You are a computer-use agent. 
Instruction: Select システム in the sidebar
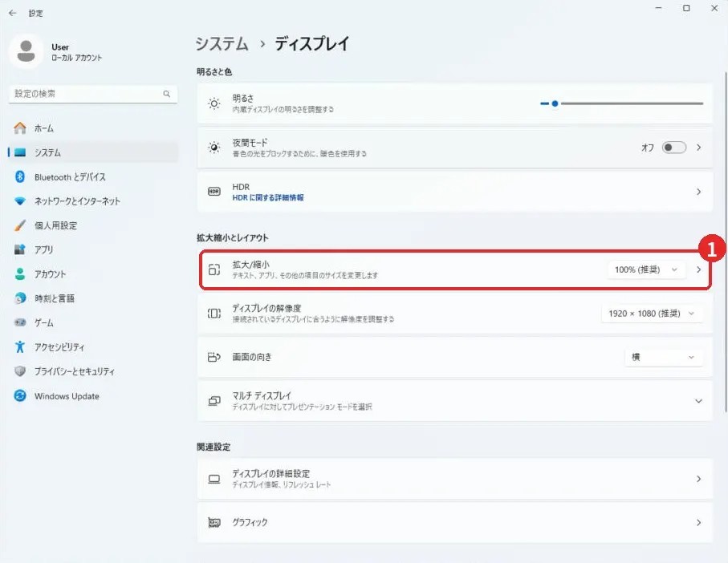pyautogui.click(x=93, y=152)
